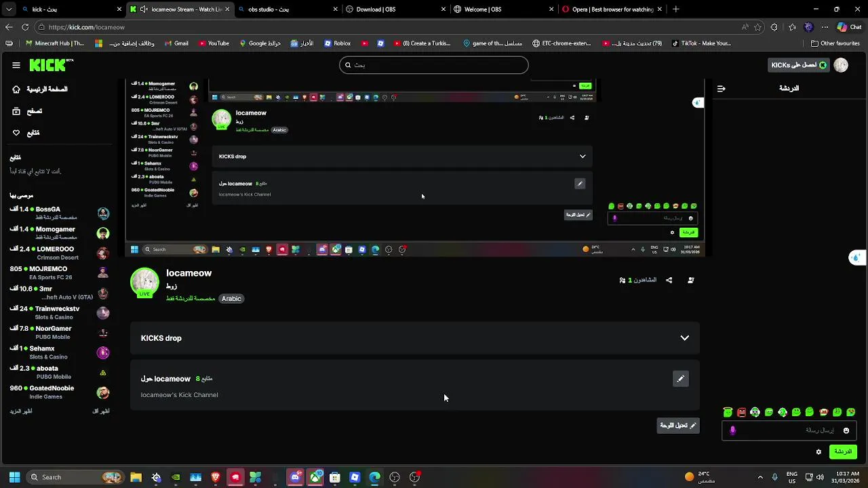868x488 pixels.
Task: Open browser extensions icon
Action: point(774,27)
